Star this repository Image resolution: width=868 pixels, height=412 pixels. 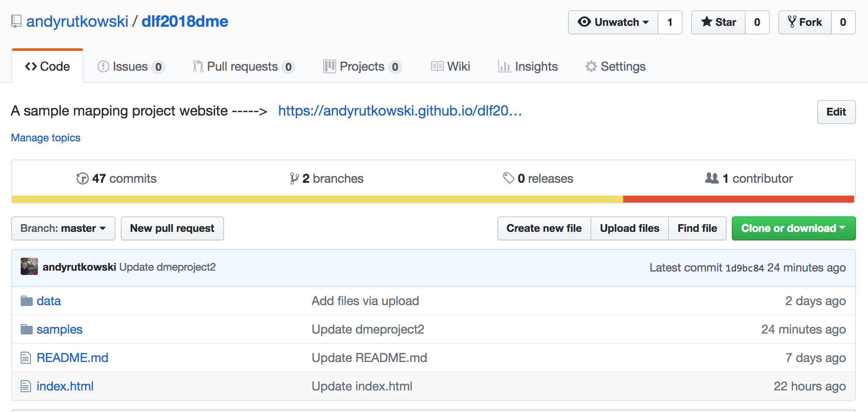(x=718, y=22)
